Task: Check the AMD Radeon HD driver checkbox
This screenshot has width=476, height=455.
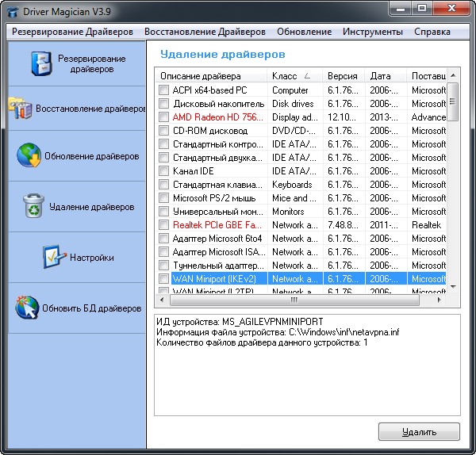Action: click(163, 117)
